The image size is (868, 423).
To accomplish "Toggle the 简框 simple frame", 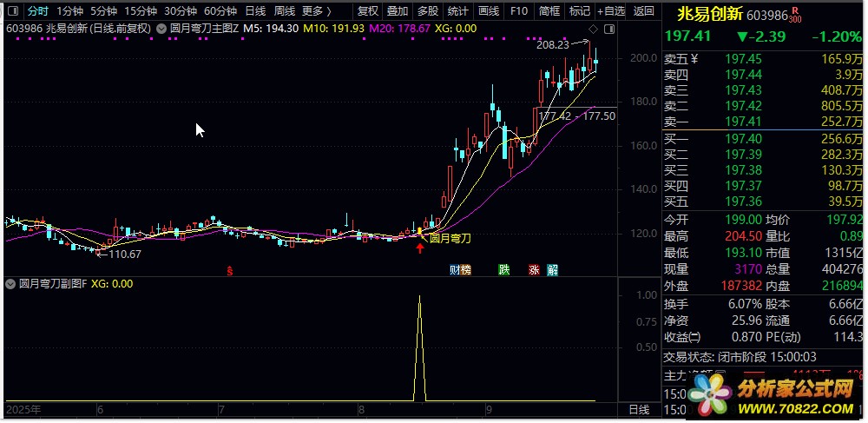I will point(549,10).
